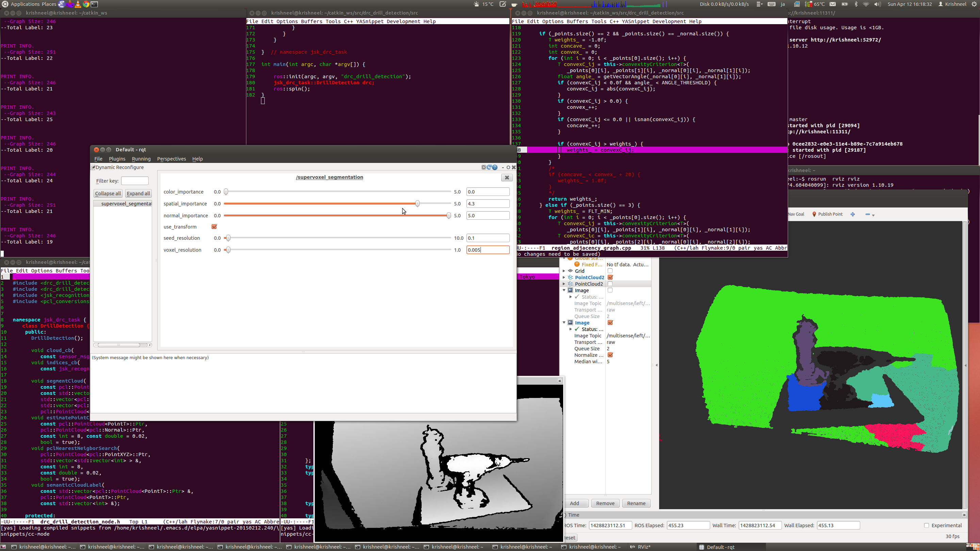Click the rqt help question-mark icon
980x551 pixels.
click(494, 167)
